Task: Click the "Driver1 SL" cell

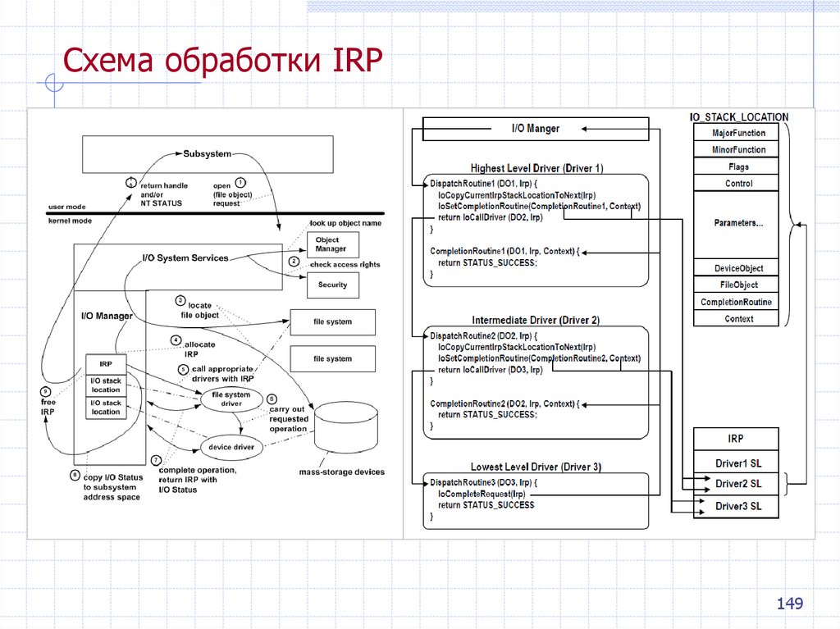Action: click(x=736, y=463)
